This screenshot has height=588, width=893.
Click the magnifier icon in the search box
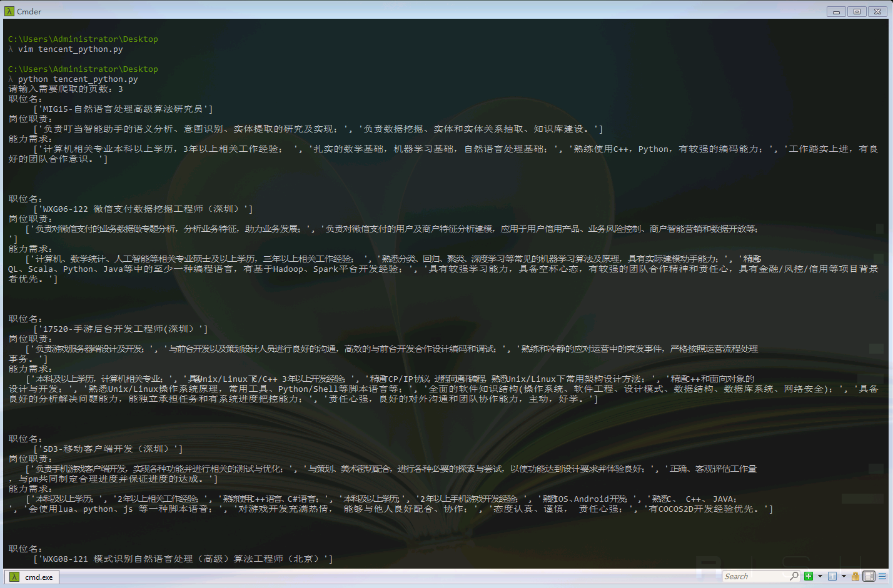click(x=794, y=576)
